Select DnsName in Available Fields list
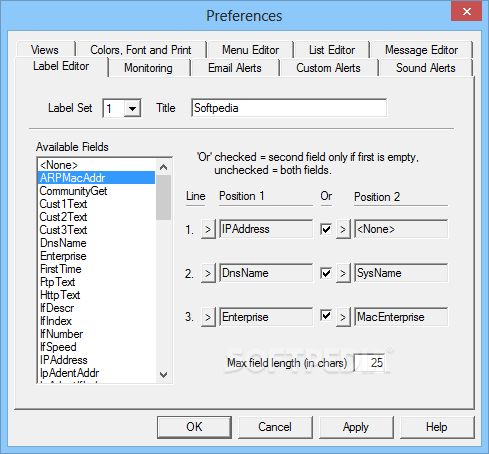The height and width of the screenshot is (454, 489). (x=97, y=243)
